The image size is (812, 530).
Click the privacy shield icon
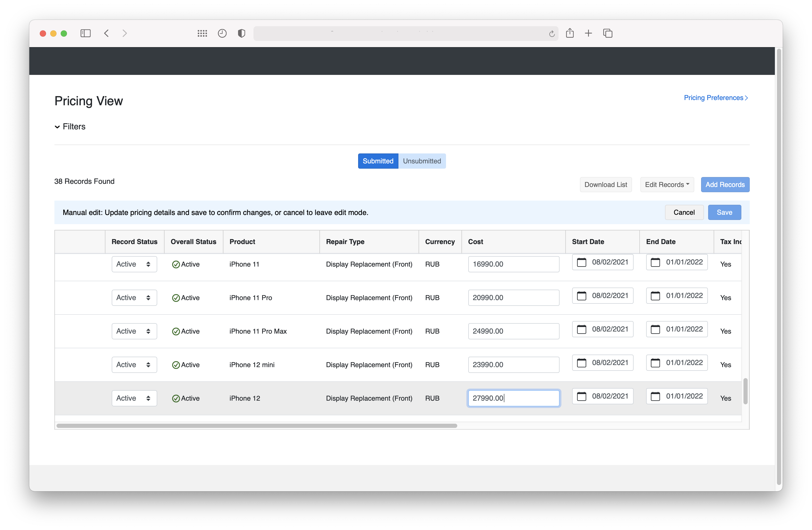point(241,33)
